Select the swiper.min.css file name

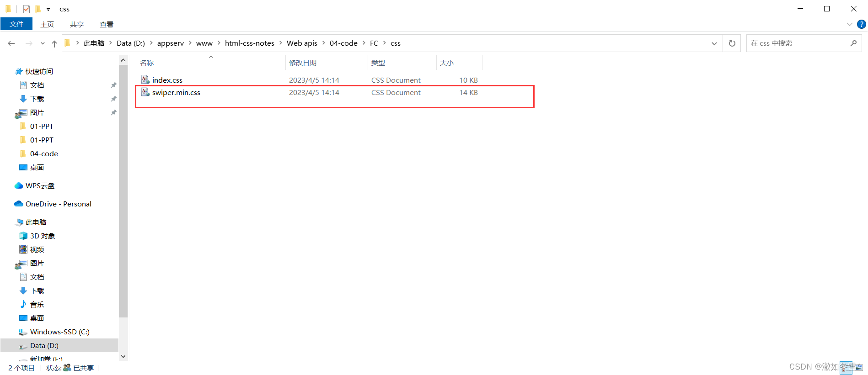(176, 92)
